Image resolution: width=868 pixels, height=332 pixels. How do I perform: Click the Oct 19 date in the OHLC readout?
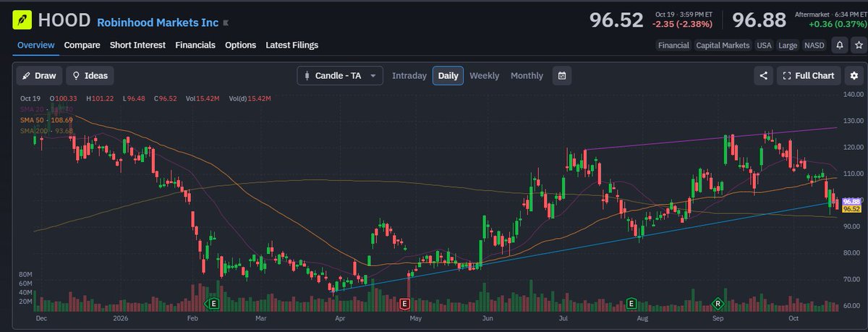pos(30,98)
